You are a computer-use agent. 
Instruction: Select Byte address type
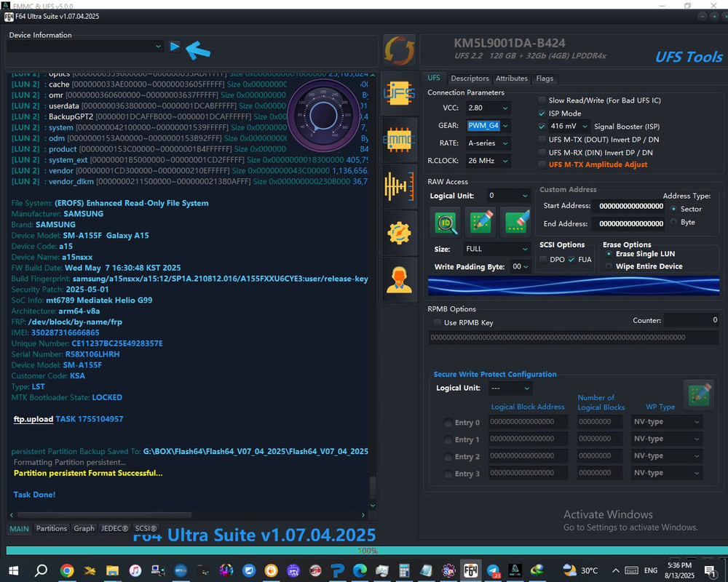click(x=673, y=223)
